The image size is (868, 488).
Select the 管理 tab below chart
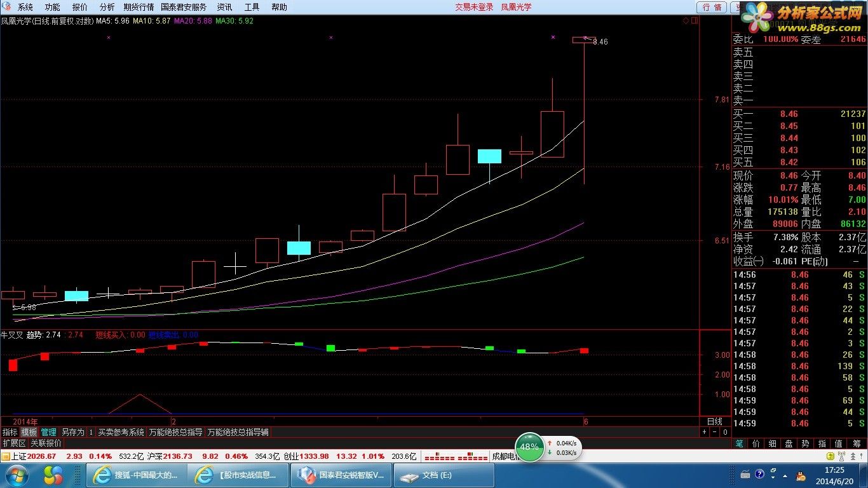(x=49, y=432)
